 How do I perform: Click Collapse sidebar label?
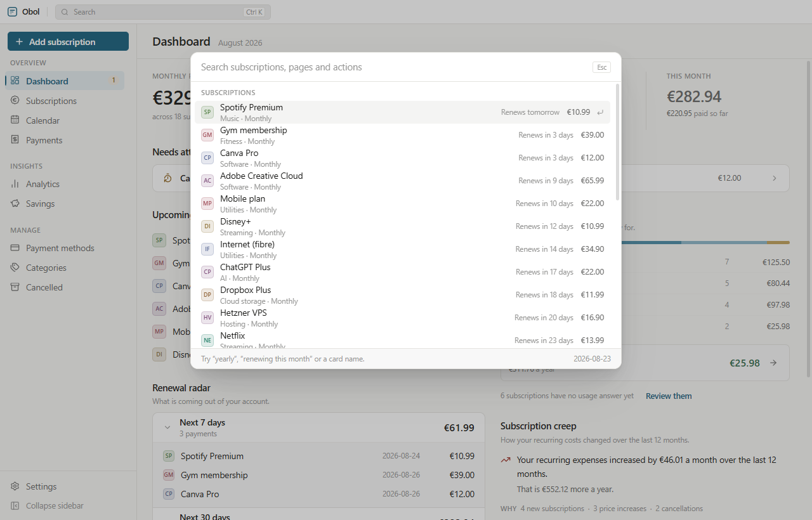point(55,506)
